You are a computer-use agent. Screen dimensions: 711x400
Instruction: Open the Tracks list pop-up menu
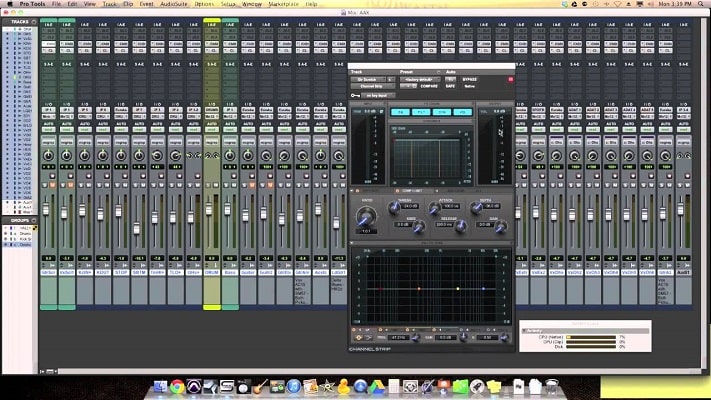(34, 22)
